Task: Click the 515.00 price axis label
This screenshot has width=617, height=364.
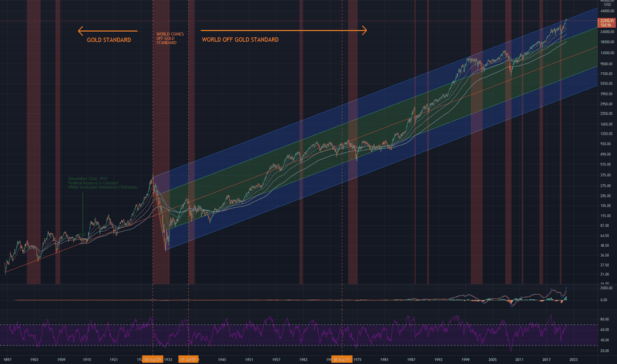Action: tap(607, 165)
